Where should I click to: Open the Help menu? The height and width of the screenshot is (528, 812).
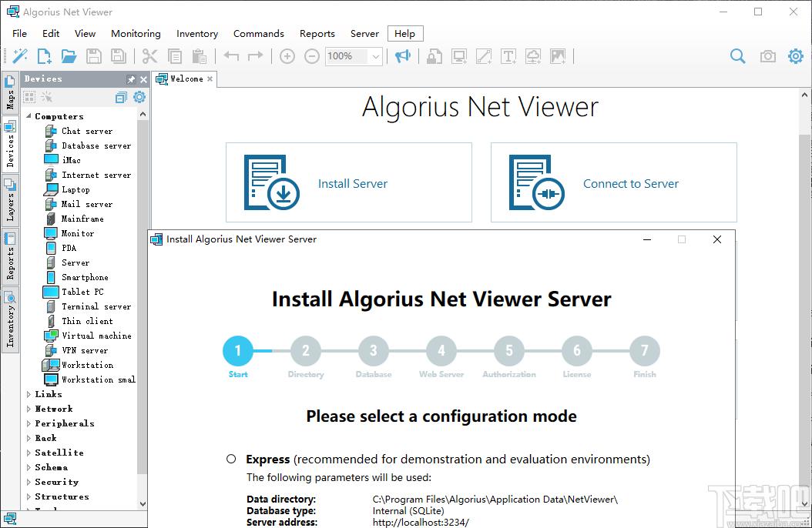pyautogui.click(x=405, y=34)
